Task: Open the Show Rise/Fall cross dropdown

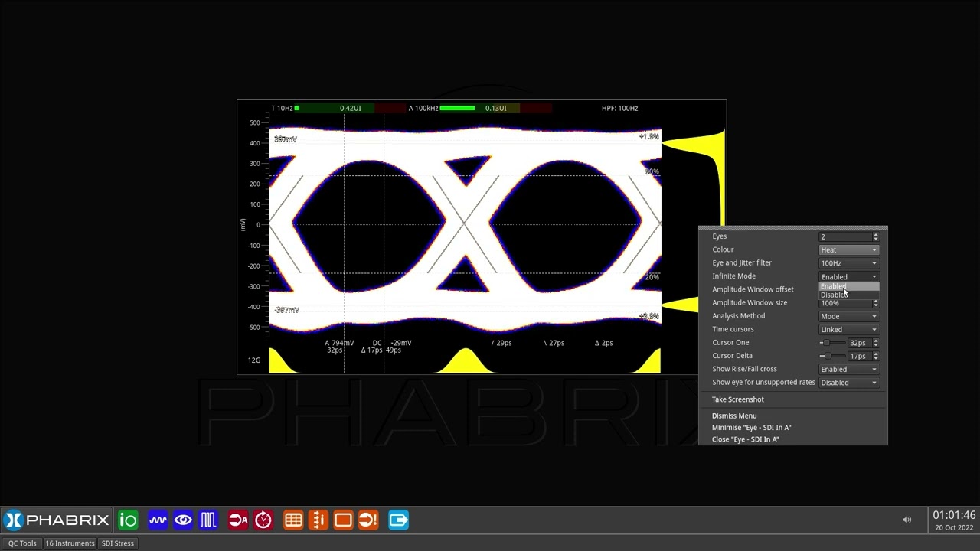Action: click(848, 369)
